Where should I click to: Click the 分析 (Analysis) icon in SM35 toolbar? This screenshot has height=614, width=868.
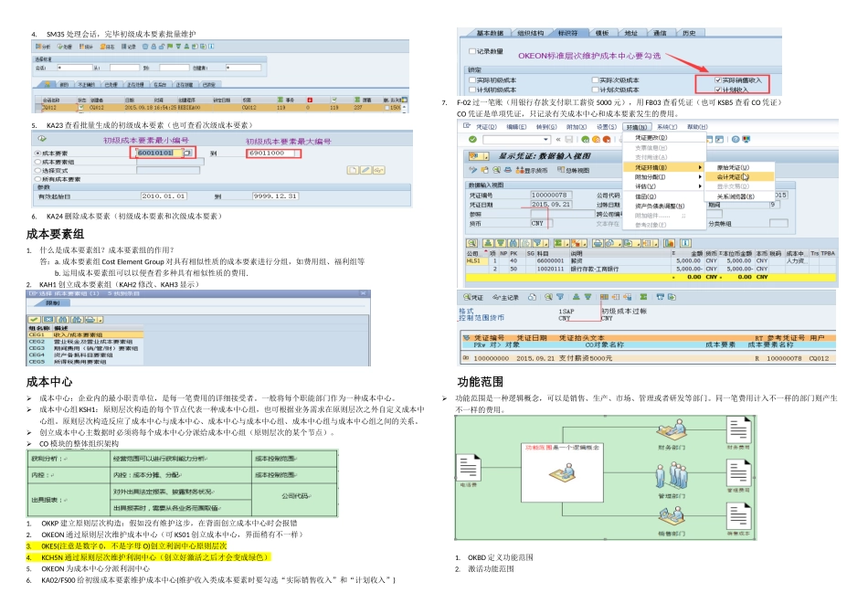(x=38, y=47)
